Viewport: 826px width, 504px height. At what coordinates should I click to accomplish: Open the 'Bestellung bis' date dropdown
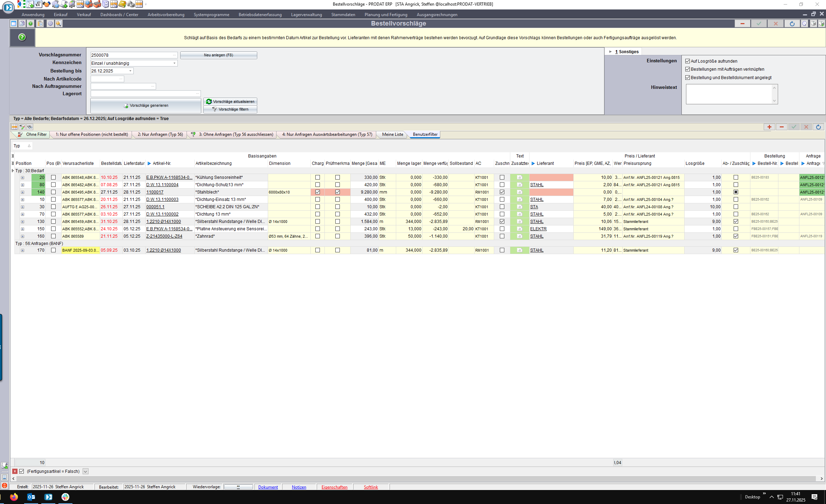(131, 71)
